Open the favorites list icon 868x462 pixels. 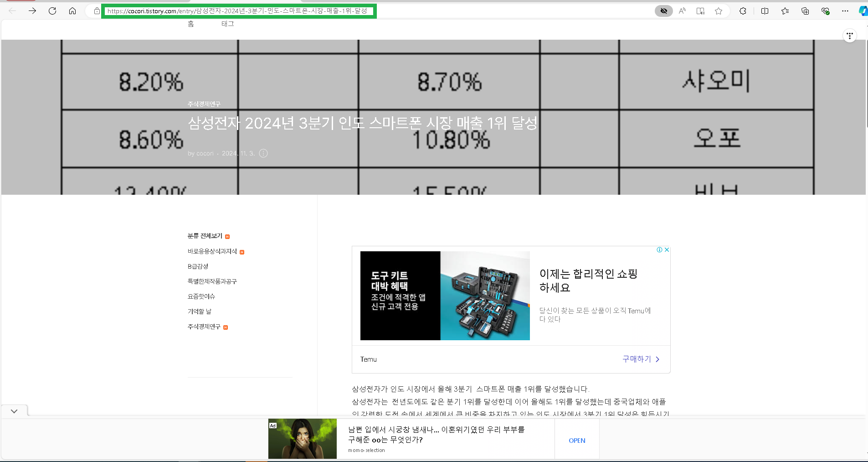pos(785,11)
